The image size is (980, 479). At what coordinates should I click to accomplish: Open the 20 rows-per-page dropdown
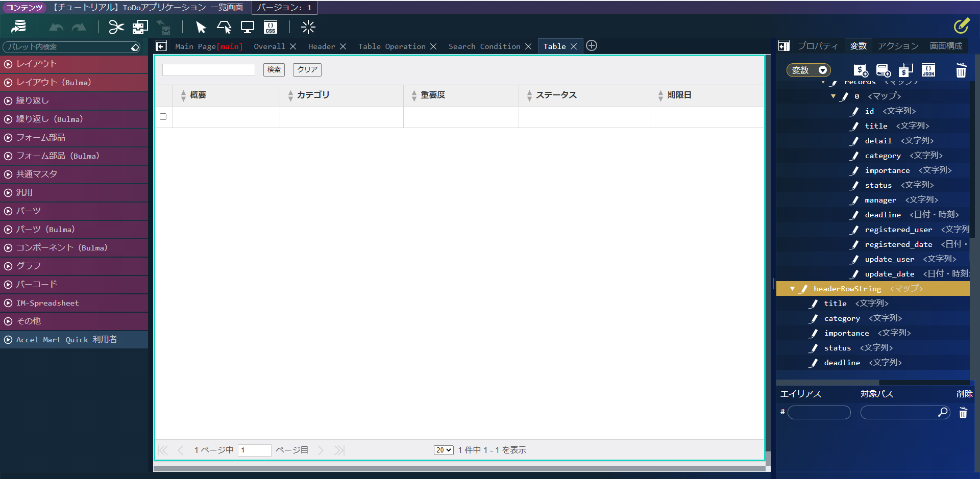point(444,450)
